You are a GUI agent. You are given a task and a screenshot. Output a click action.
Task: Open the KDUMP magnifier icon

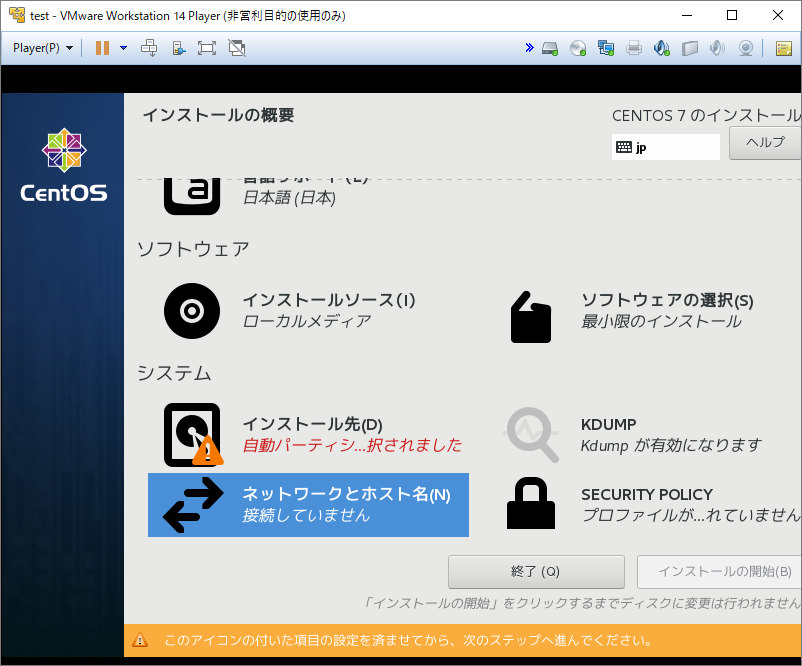[531, 435]
